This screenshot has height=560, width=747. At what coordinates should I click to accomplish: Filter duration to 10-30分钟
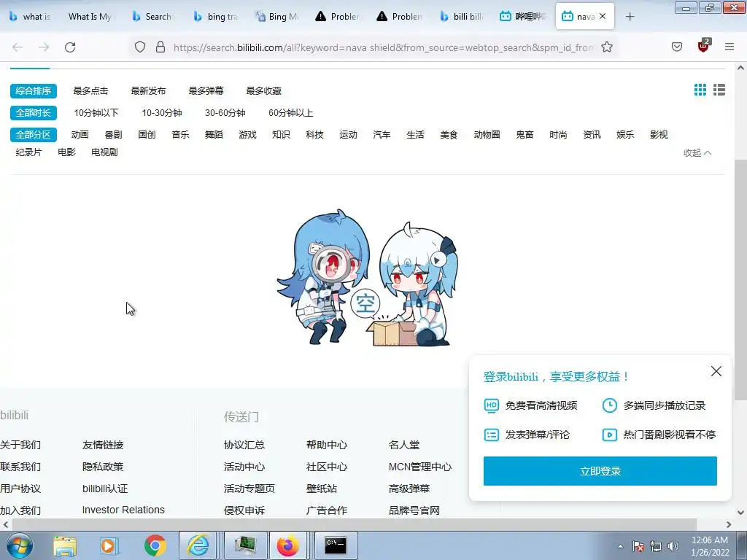click(162, 113)
